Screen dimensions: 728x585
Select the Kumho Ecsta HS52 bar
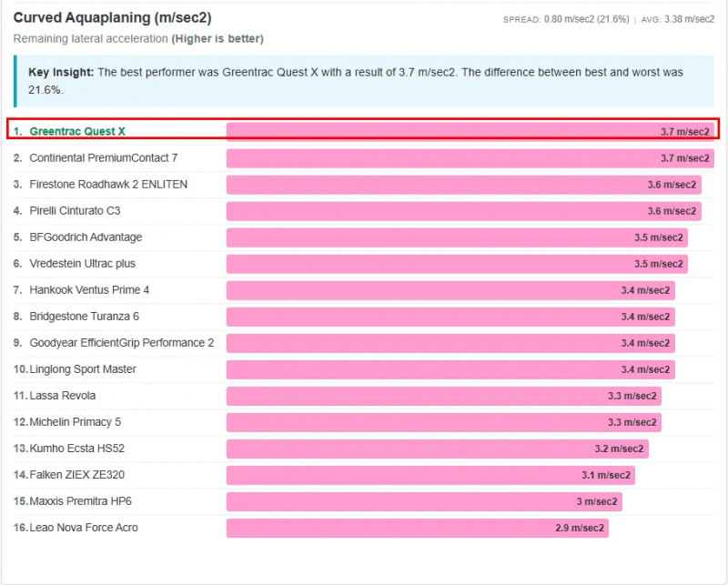pyautogui.click(x=437, y=449)
